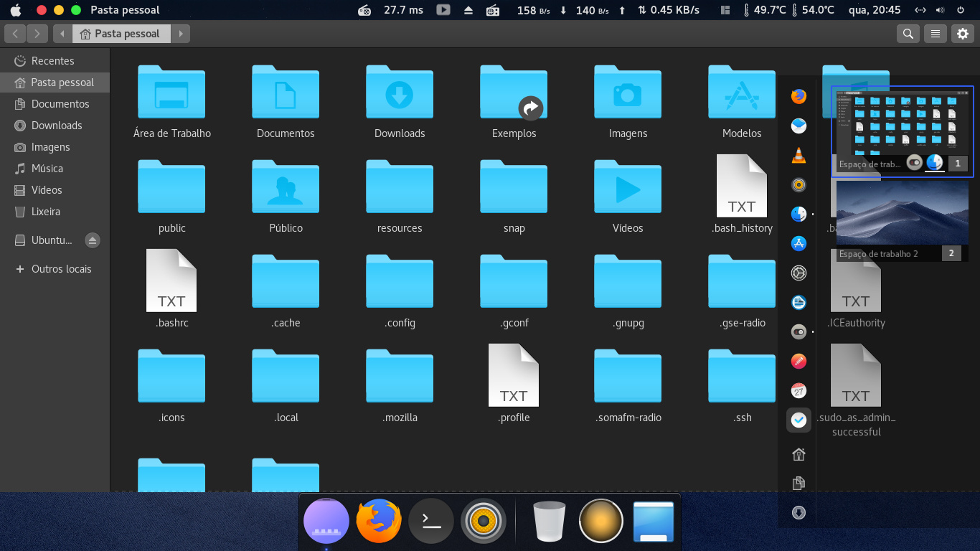Image resolution: width=980 pixels, height=551 pixels.
Task: Click Outros locais in the sidebar
Action: 61,269
